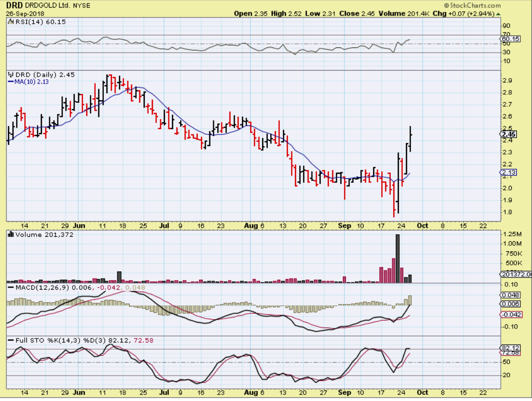Click the Jun label on price time axis
Viewport: 532px width, 401px height.
(79, 226)
